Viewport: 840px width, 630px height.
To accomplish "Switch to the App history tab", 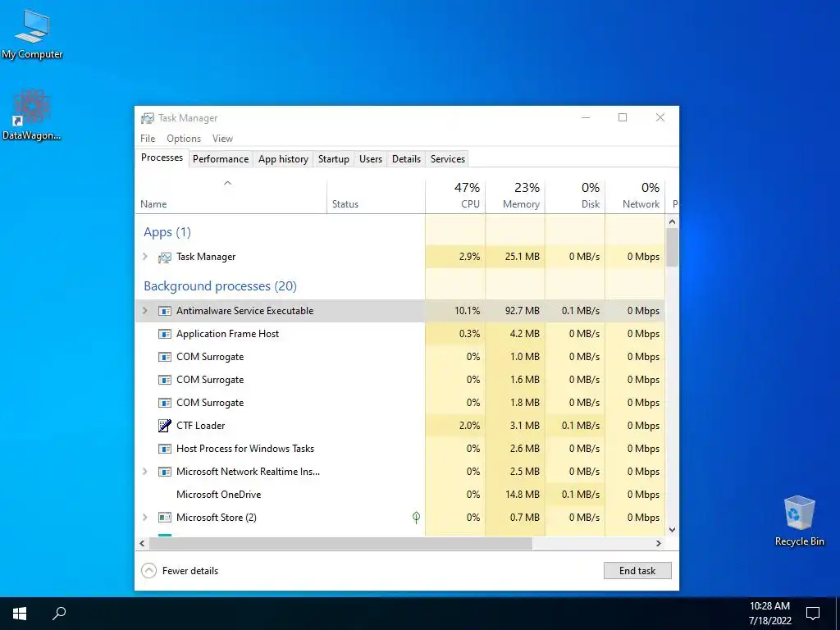I will pos(283,159).
